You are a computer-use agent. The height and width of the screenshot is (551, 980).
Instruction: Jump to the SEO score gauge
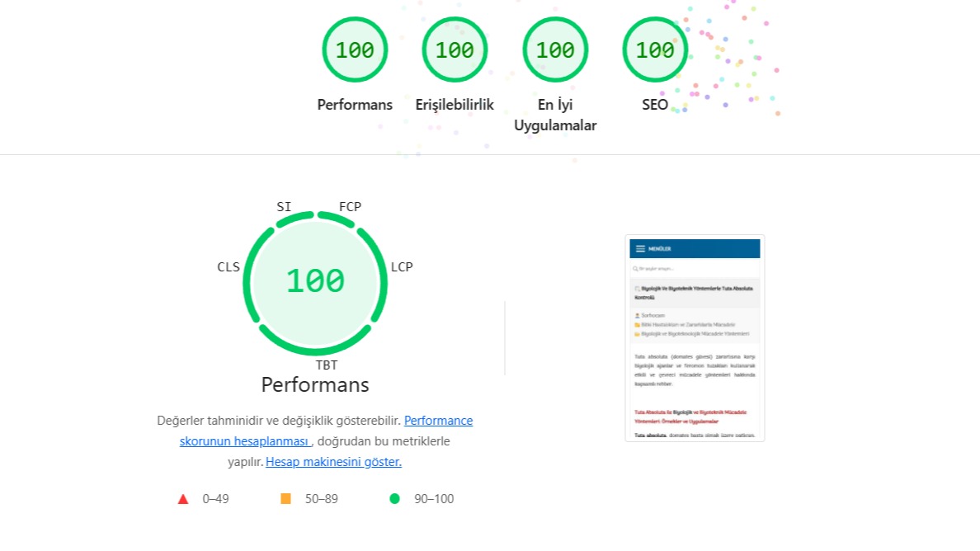655,50
